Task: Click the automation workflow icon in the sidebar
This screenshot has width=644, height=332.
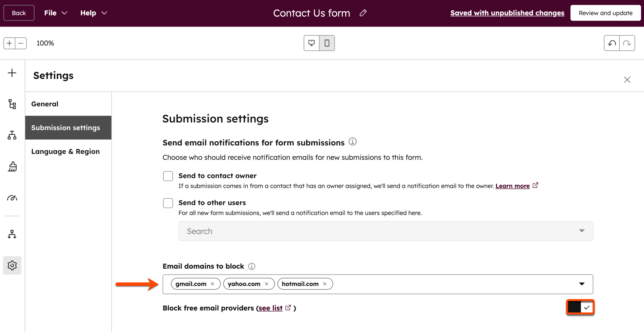Action: pos(12,234)
